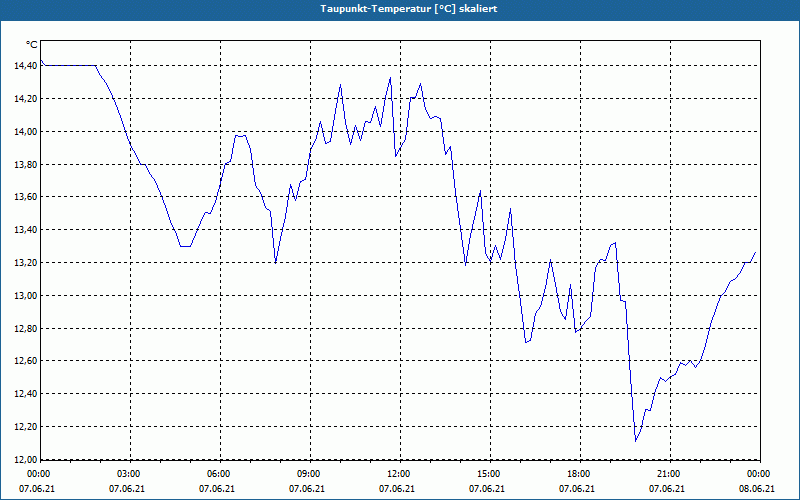800x500 pixels.
Task: Click the 00:00 time label above 08.06.21
Action: 759,474
